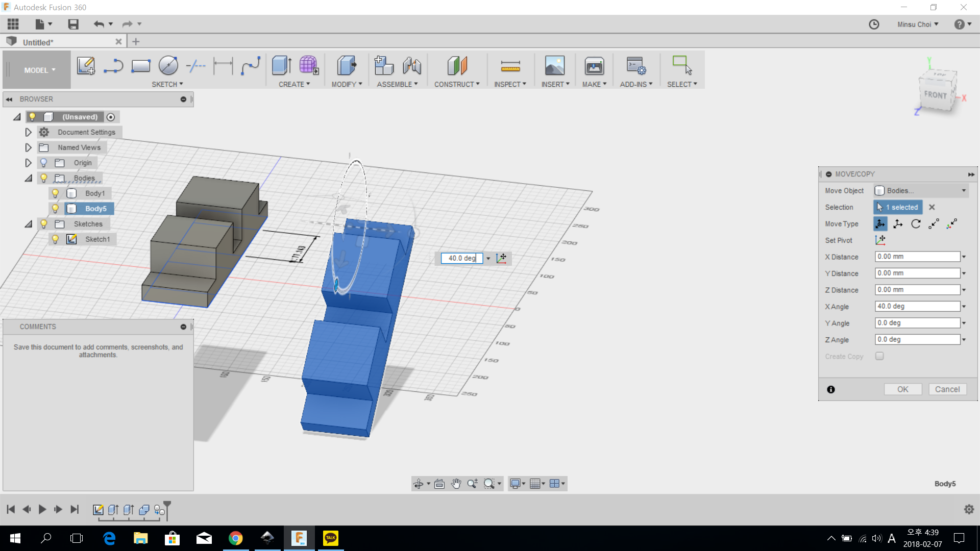
Task: Collapse the Bodies folder
Action: [x=28, y=178]
